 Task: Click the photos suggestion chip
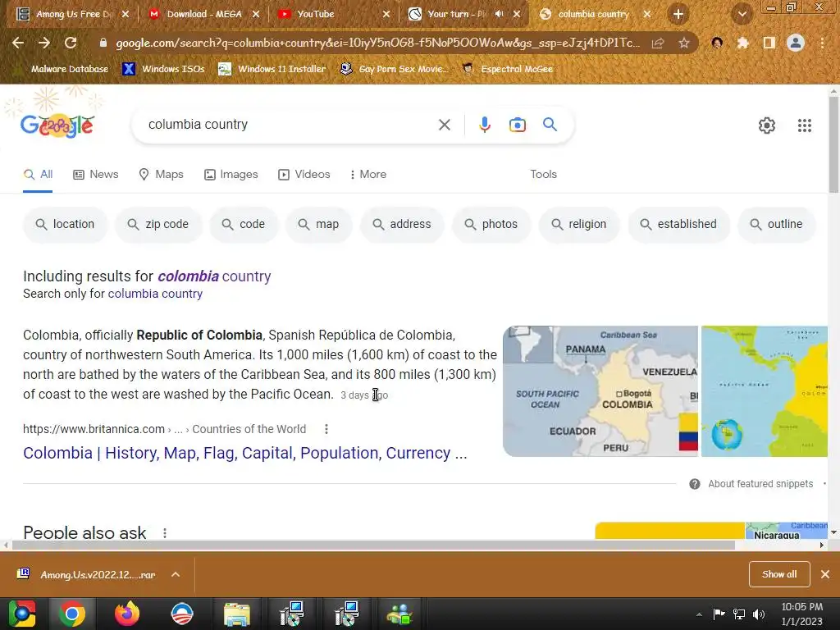[x=491, y=225]
